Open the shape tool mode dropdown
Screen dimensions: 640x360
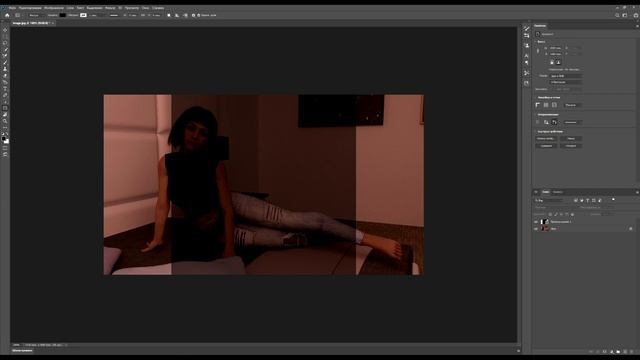(37, 15)
